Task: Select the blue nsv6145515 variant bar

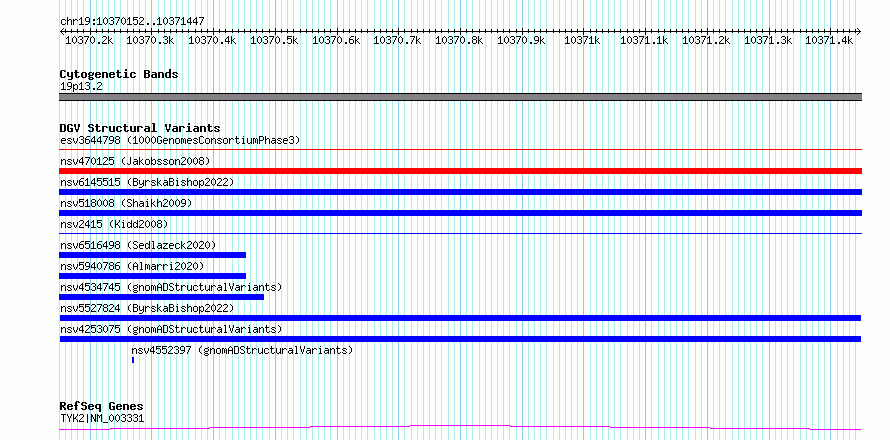Action: point(460,192)
